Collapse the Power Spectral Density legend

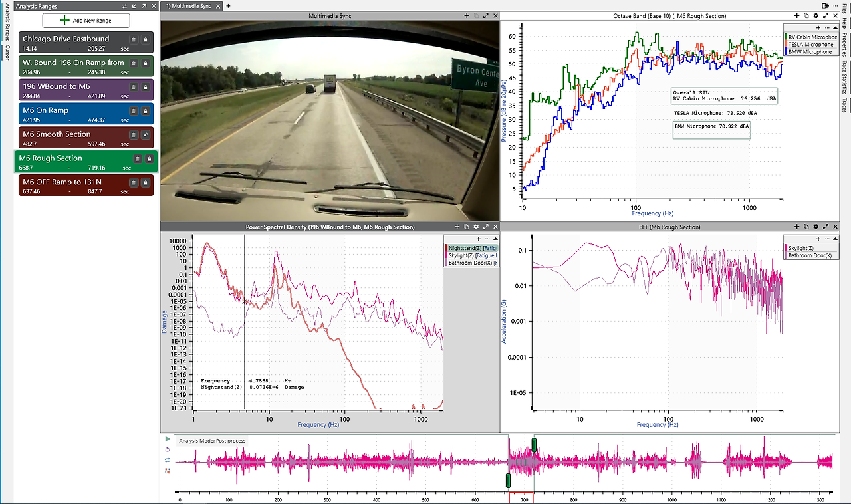click(x=495, y=238)
